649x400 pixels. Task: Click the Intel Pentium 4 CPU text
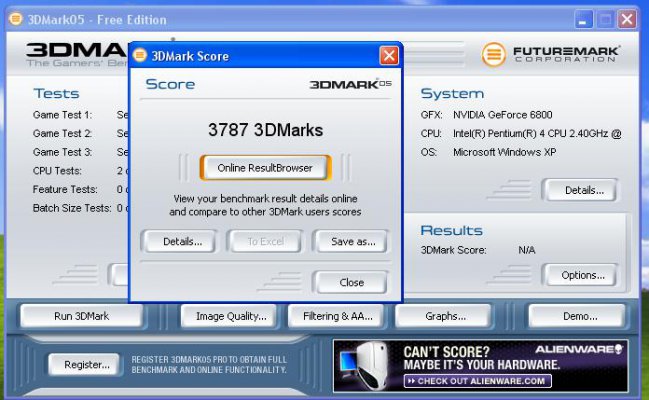pos(537,133)
